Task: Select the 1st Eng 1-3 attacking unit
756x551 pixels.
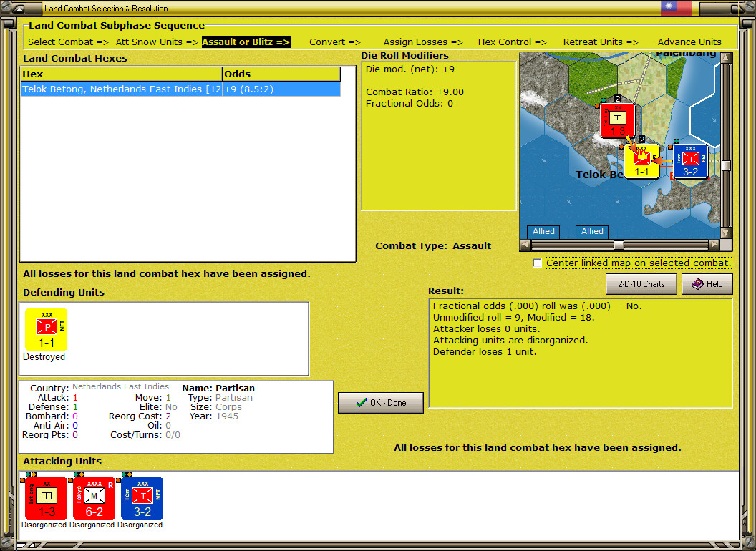Action: point(47,498)
